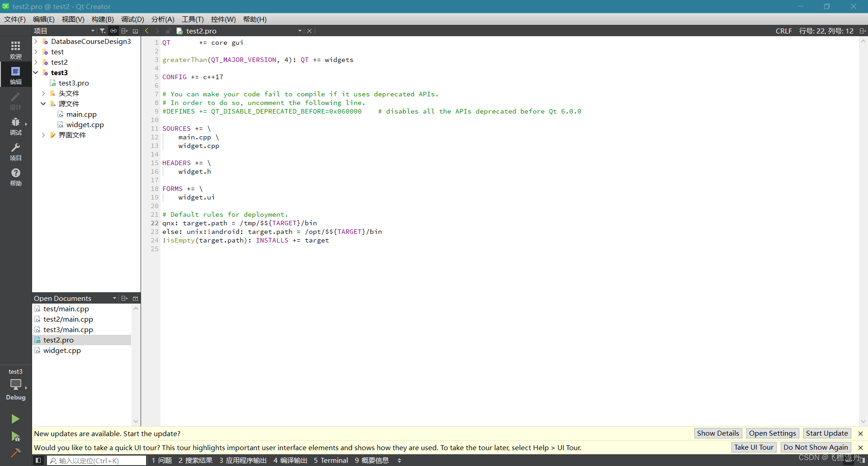
Task: Open the 项目 view type dropdown
Action: [64, 31]
